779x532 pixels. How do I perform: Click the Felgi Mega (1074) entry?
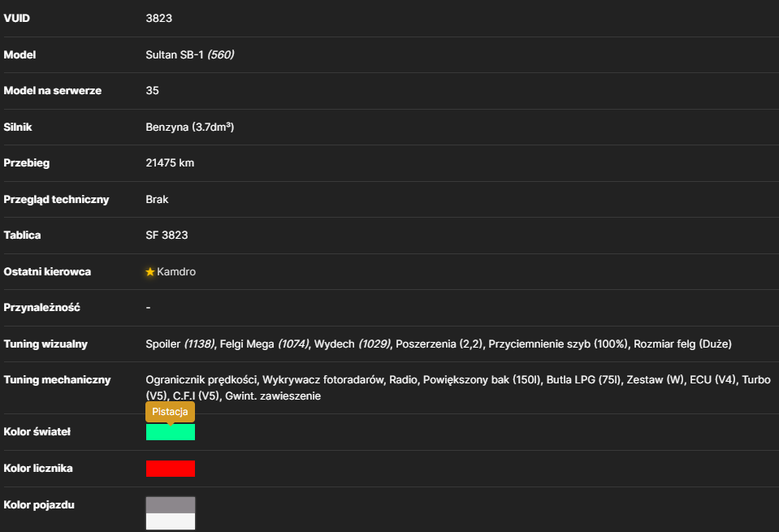click(x=264, y=344)
